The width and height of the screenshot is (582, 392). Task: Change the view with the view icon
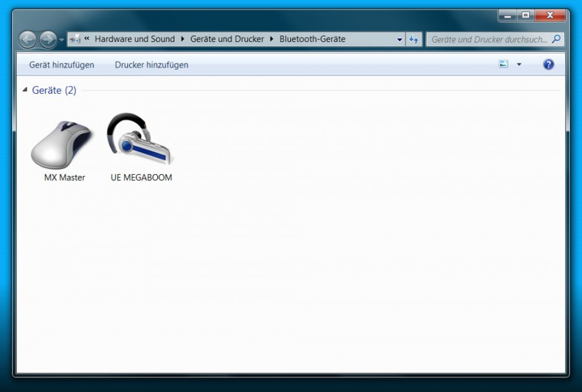(x=503, y=64)
